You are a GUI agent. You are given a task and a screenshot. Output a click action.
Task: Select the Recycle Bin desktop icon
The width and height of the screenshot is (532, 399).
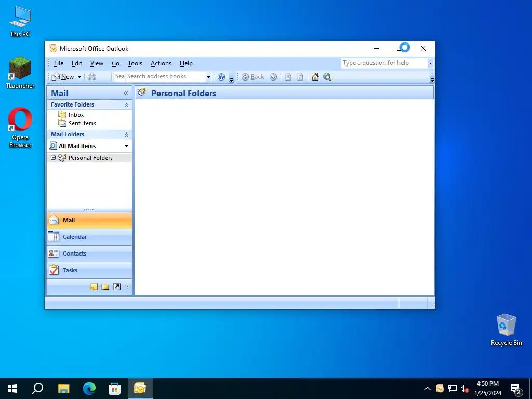click(x=506, y=330)
